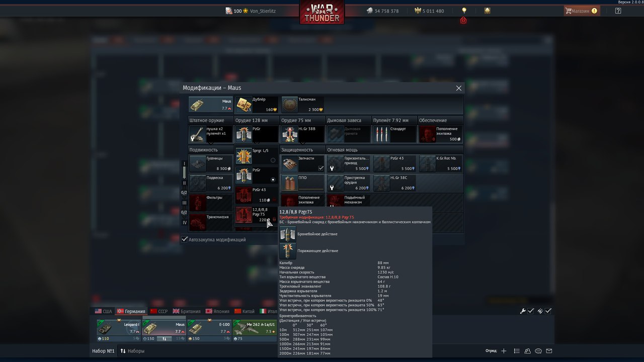Choose Sprgr. L/5 shell radio button
The image size is (644, 362).
pos(273,160)
